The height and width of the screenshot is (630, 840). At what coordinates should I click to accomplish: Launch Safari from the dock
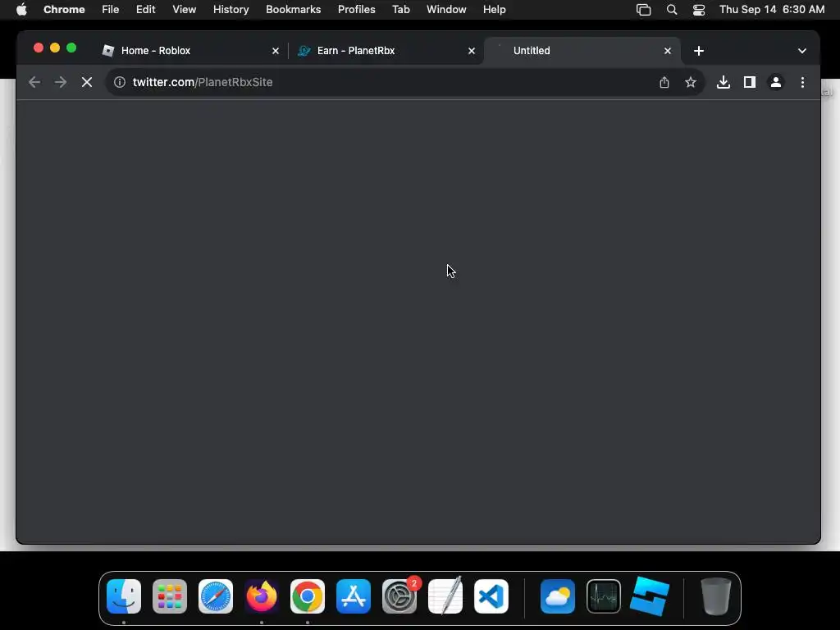[x=216, y=596]
